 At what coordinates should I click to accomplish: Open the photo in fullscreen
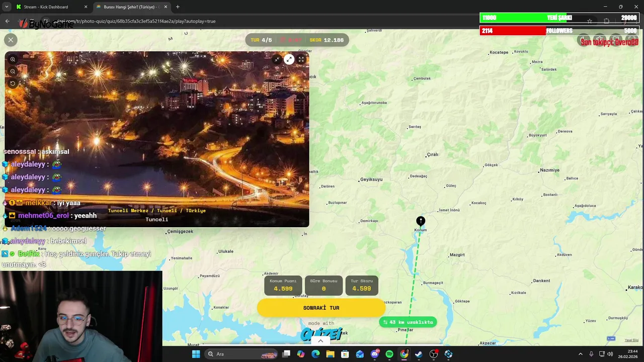click(301, 59)
